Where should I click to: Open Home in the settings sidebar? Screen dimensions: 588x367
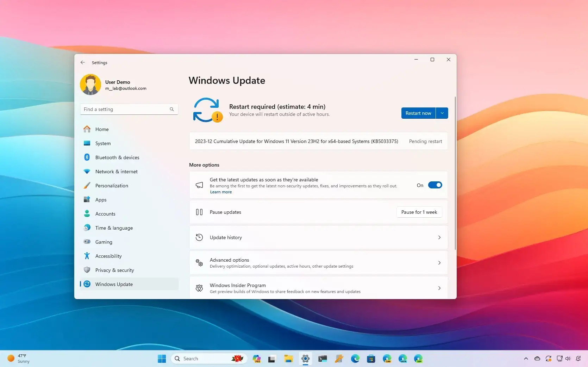pyautogui.click(x=129, y=129)
